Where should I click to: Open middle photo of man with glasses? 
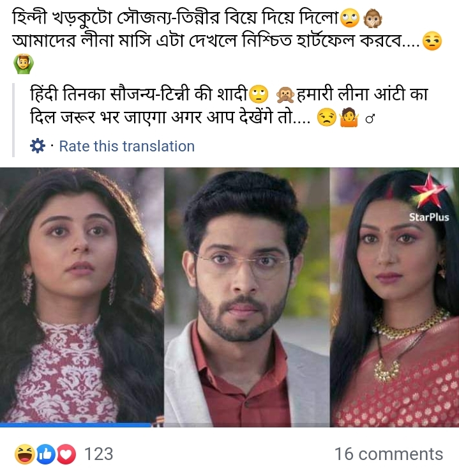pyautogui.click(x=247, y=297)
